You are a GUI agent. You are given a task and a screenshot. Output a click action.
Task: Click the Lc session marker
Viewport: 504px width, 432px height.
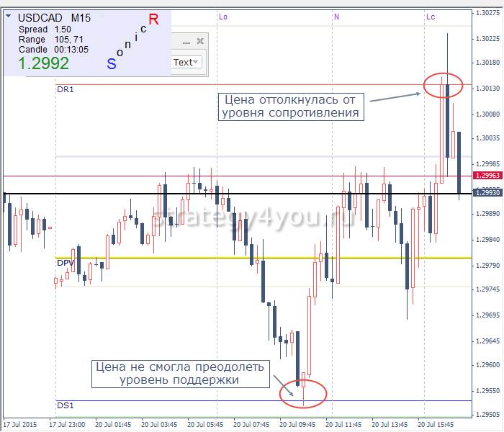pyautogui.click(x=431, y=16)
